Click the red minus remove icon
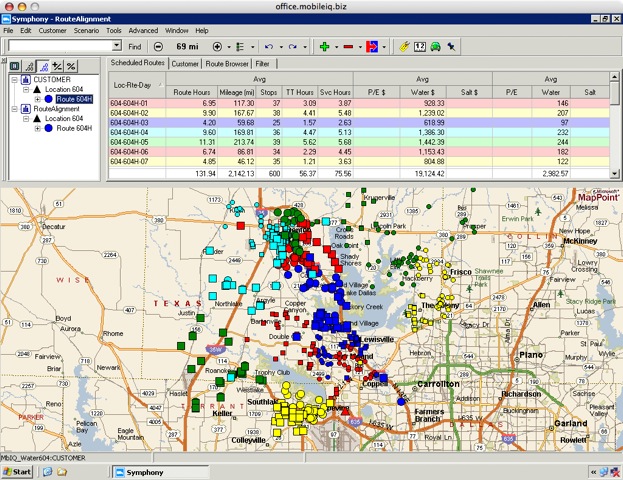The width and height of the screenshot is (623, 480). [x=349, y=46]
